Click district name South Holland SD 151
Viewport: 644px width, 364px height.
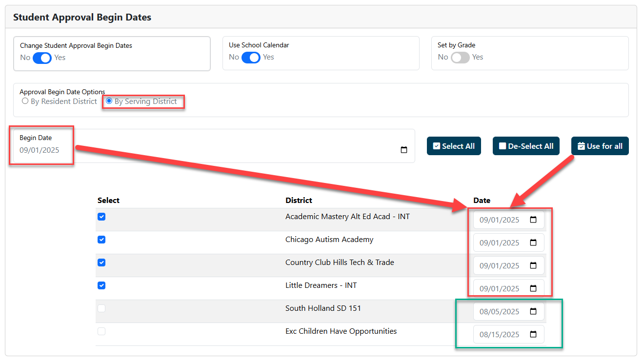[x=323, y=308]
